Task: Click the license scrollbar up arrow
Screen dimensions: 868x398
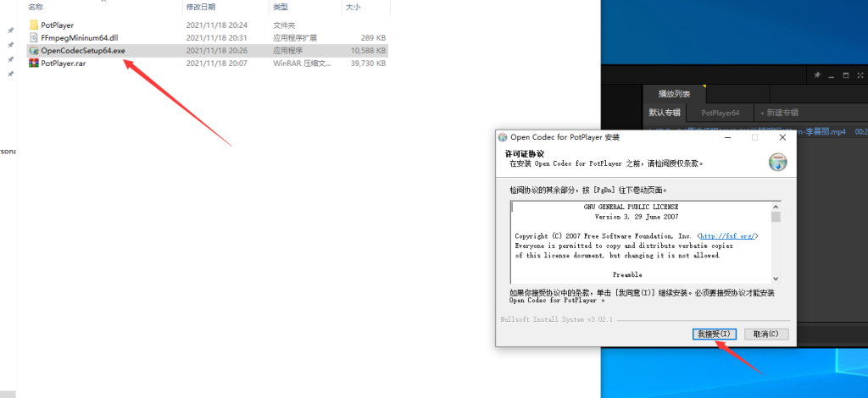Action: [776, 207]
